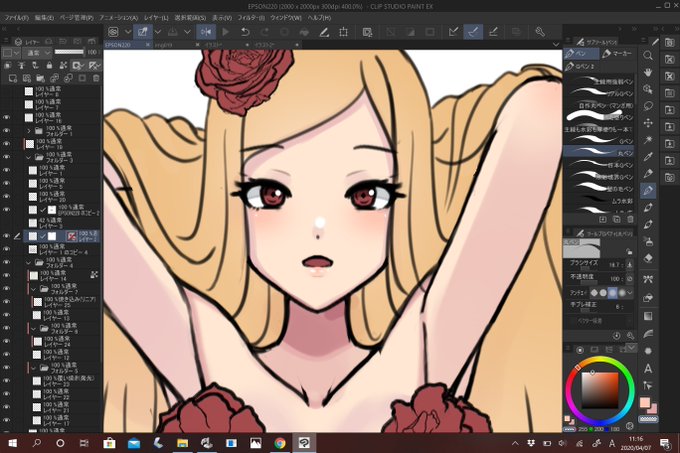Toggle visibility of フォルダー 3
Viewport: 680px width, 453px height.
coord(6,157)
